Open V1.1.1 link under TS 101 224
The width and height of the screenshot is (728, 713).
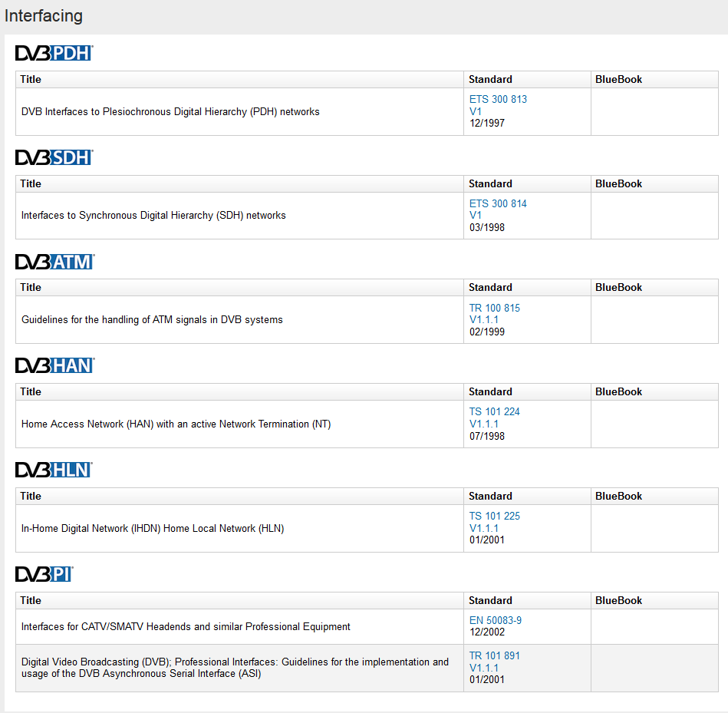[x=484, y=424]
